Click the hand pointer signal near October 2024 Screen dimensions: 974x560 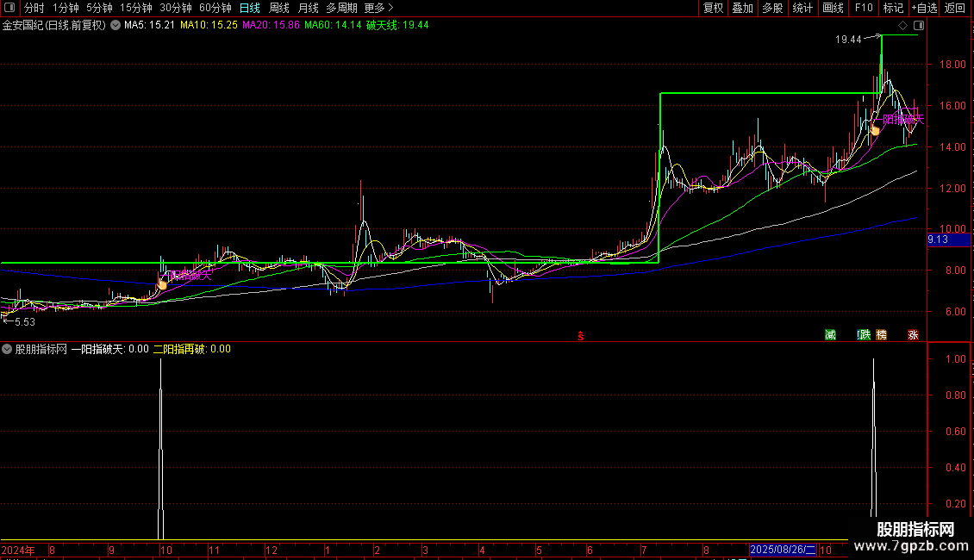click(x=161, y=282)
